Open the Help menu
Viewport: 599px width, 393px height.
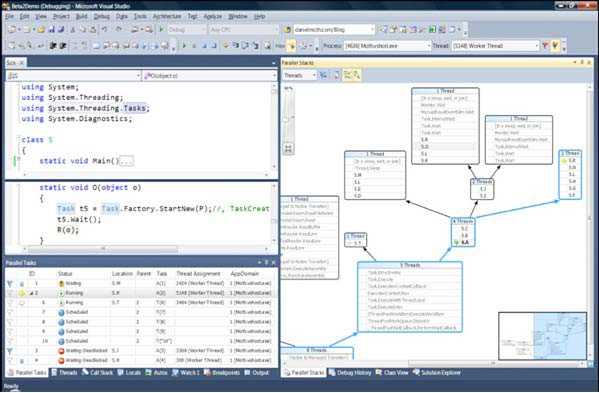[259, 16]
